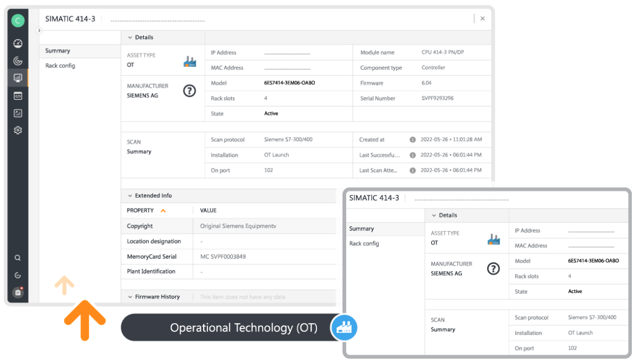Click the info icon beside Last Scan Attempt
The image size is (636, 364).
[x=413, y=171]
